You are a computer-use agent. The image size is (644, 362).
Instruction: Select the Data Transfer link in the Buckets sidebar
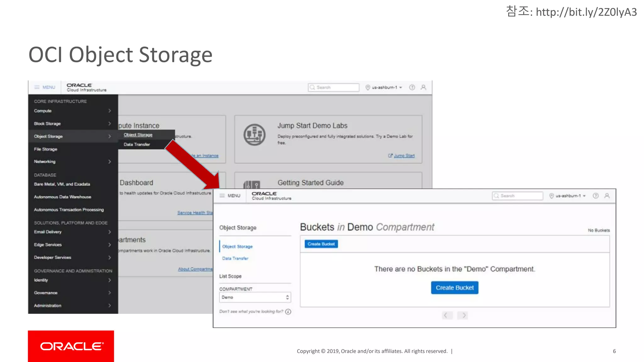pyautogui.click(x=235, y=258)
